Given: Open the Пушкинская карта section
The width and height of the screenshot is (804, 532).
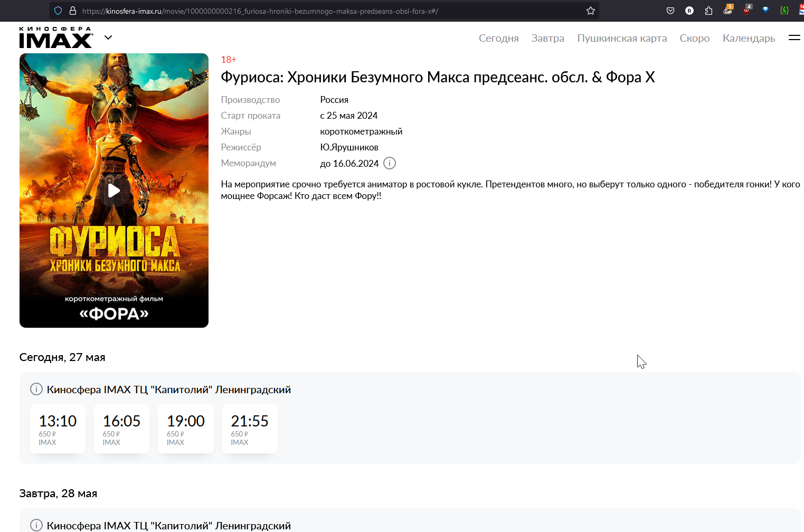Looking at the screenshot, I should pos(622,38).
